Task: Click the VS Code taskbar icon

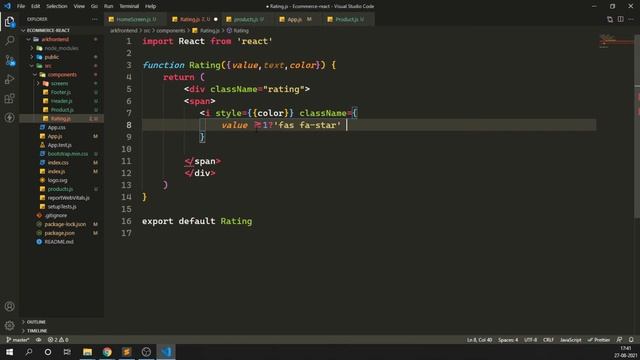Action: tap(166, 352)
